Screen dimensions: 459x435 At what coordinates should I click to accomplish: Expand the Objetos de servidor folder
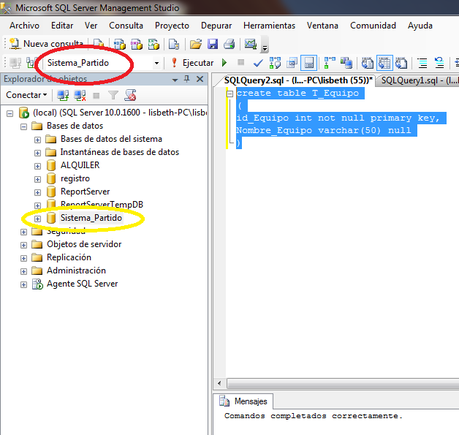pos(24,245)
